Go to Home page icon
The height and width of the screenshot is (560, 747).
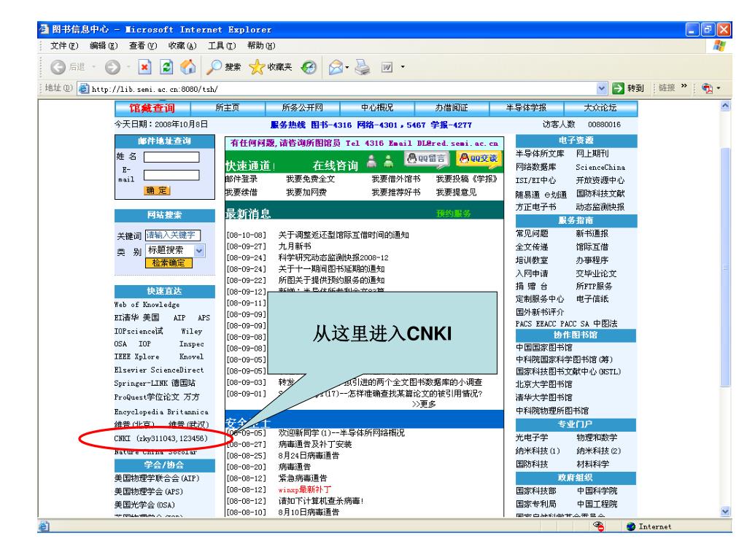tap(187, 66)
